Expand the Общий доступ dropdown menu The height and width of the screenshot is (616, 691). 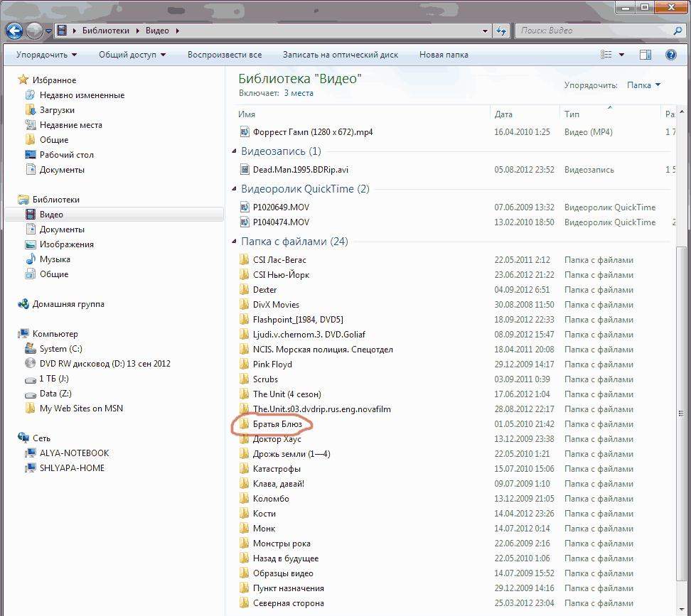pyautogui.click(x=132, y=55)
